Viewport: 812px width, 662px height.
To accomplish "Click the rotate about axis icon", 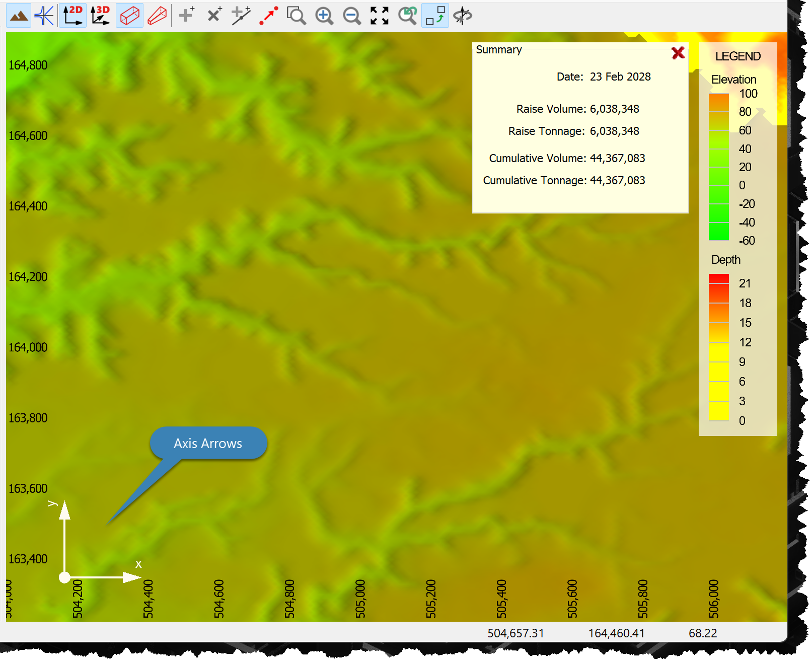I will tap(463, 16).
